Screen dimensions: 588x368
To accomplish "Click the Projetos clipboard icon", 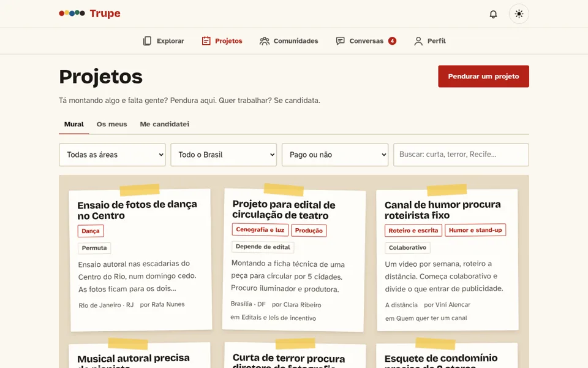I will [206, 41].
